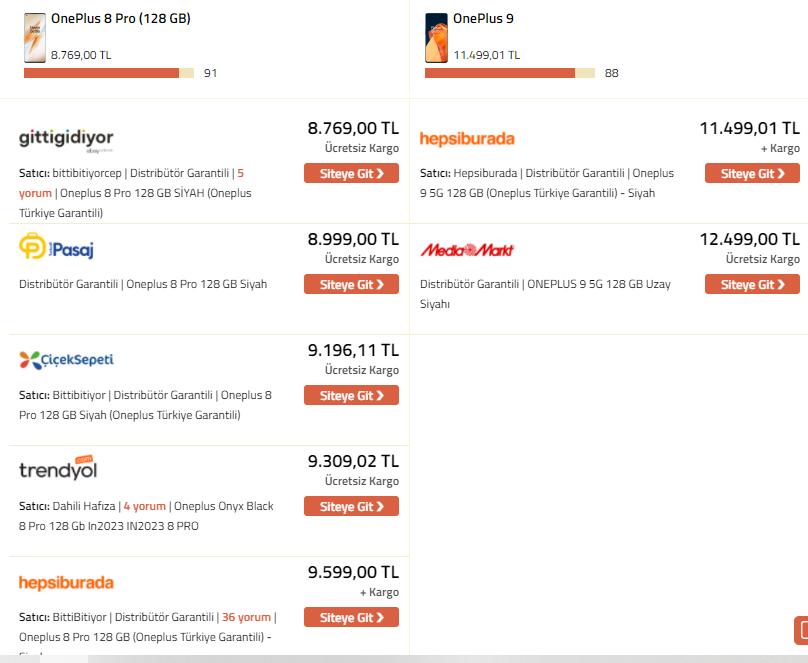Image resolution: width=808 pixels, height=663 pixels.
Task: Open the OnePlus 9 phone thumbnail
Action: [436, 37]
